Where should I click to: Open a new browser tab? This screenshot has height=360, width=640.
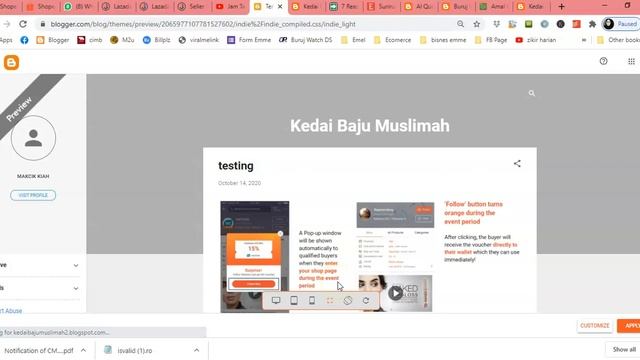coord(561,7)
